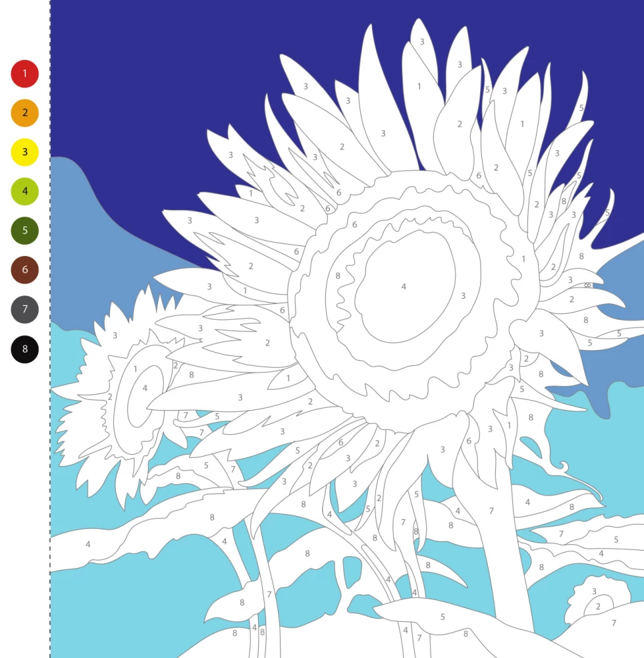
Task: Pick the orange color number 2
Action: [25, 113]
